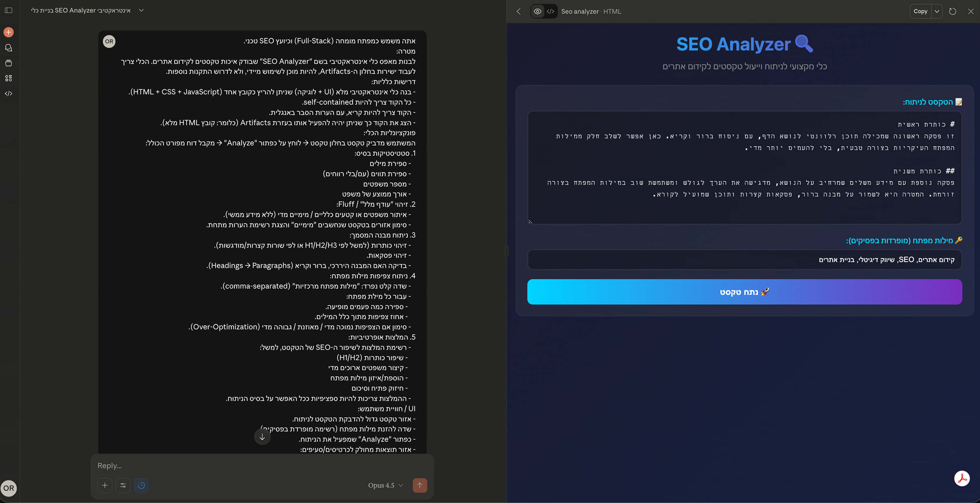Toggle extended thinking clock button
The height and width of the screenshot is (503, 980).
(141, 485)
